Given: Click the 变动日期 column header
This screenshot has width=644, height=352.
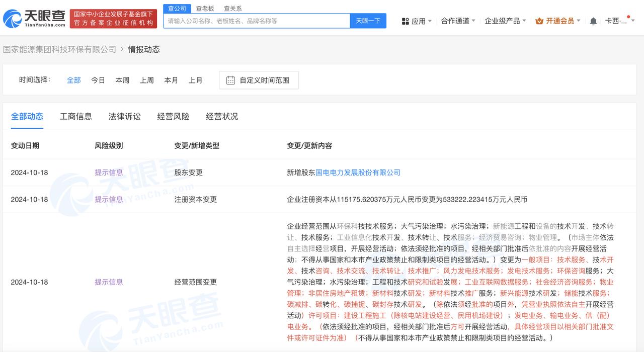Looking at the screenshot, I should click(x=25, y=146).
